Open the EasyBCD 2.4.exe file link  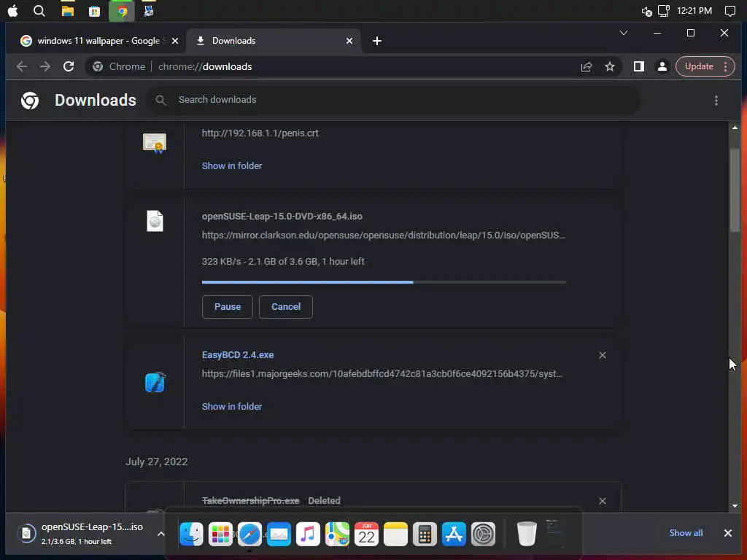point(238,355)
